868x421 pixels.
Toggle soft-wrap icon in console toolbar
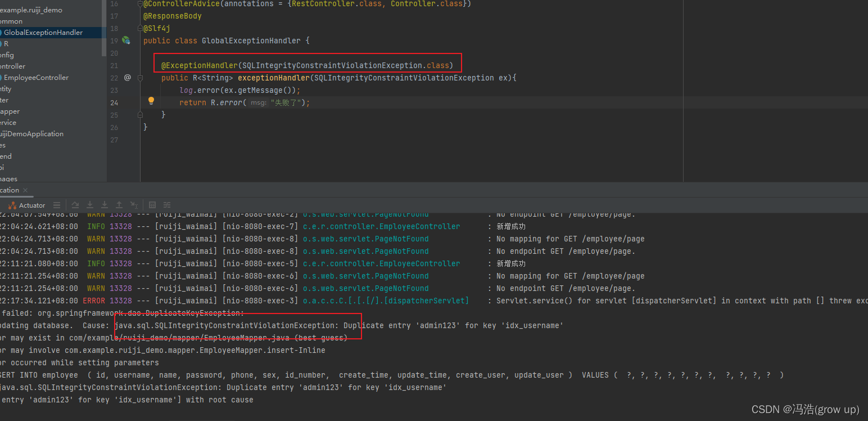pyautogui.click(x=75, y=205)
